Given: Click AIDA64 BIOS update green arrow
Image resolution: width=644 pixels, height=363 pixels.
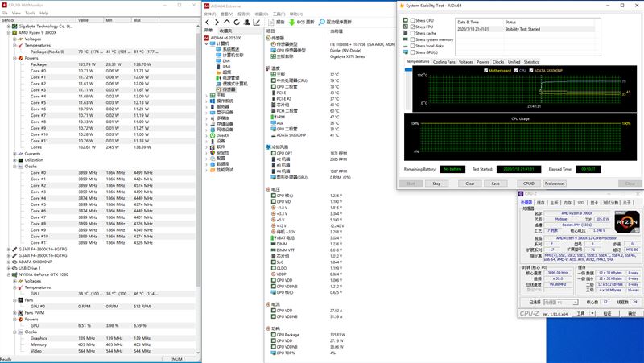Looking at the screenshot, I should (291, 23).
